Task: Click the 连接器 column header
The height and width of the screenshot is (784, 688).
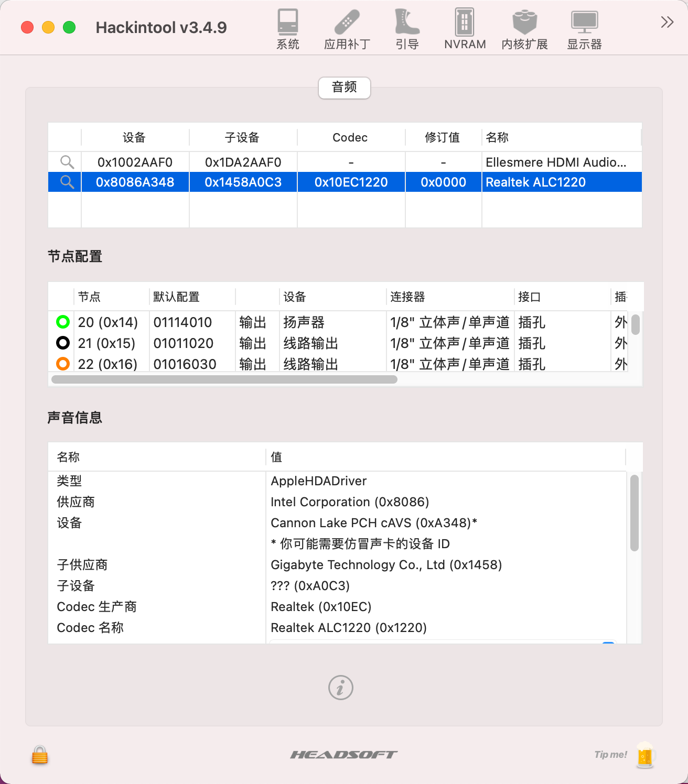Action: click(450, 297)
